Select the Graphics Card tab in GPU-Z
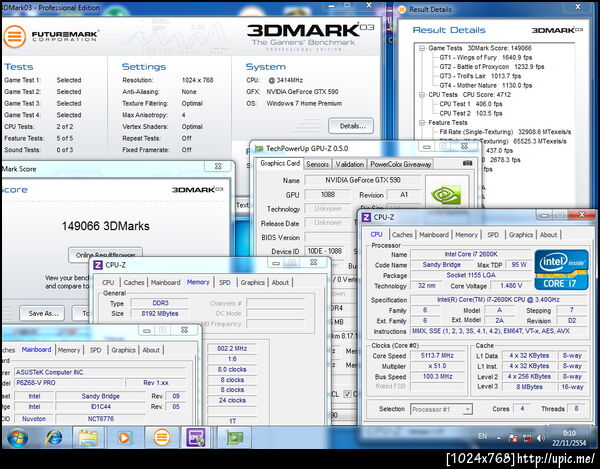 [x=280, y=163]
